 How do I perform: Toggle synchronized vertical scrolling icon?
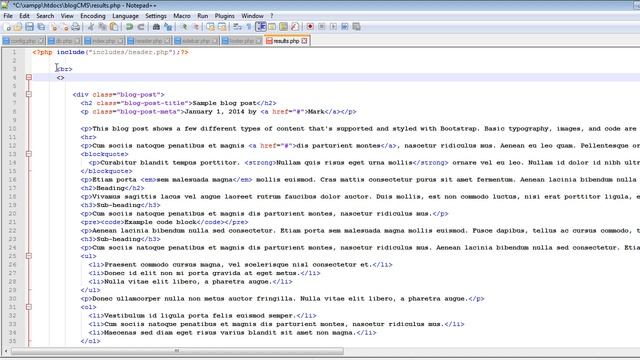click(x=211, y=27)
